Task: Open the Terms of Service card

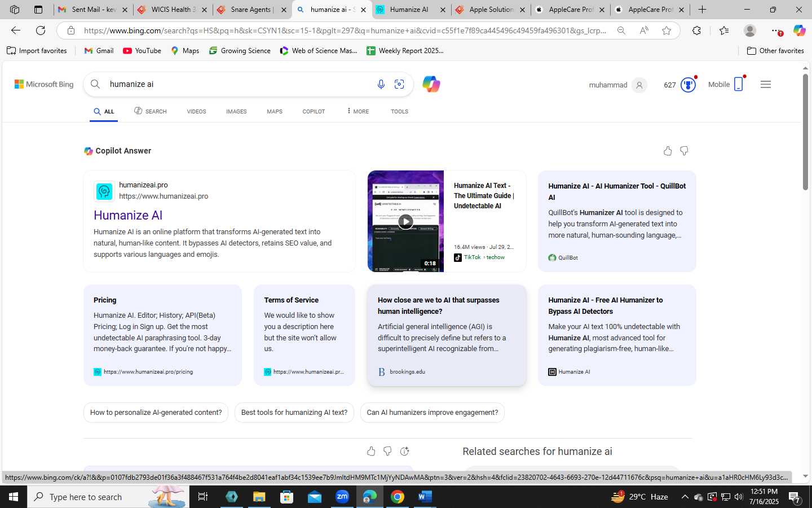Action: pos(304,335)
